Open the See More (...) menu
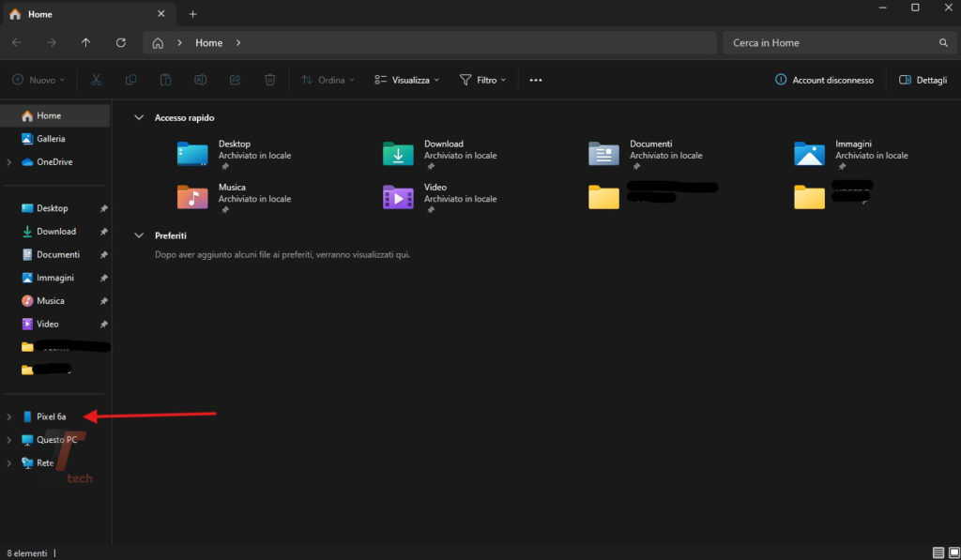The width and height of the screenshot is (961, 560). 536,80
